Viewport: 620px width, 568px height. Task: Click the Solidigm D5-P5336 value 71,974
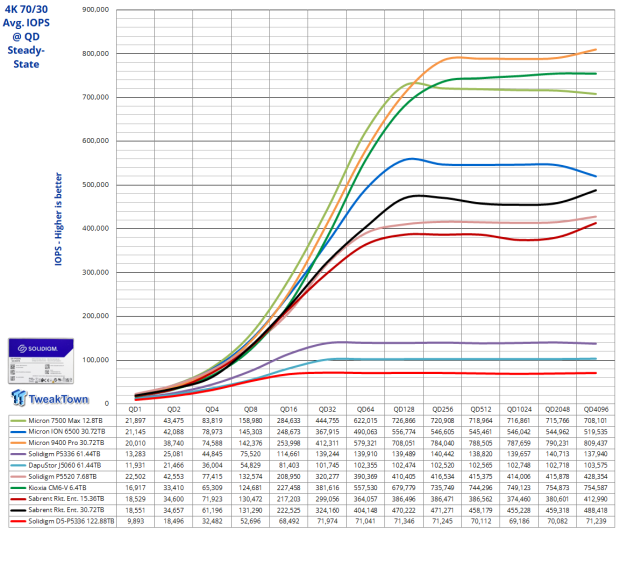[327, 521]
